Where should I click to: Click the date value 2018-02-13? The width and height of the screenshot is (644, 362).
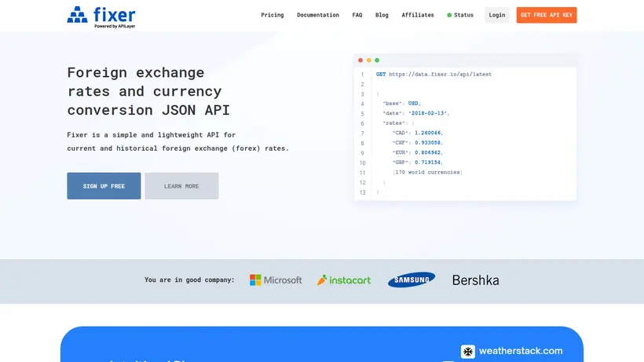[x=427, y=113]
